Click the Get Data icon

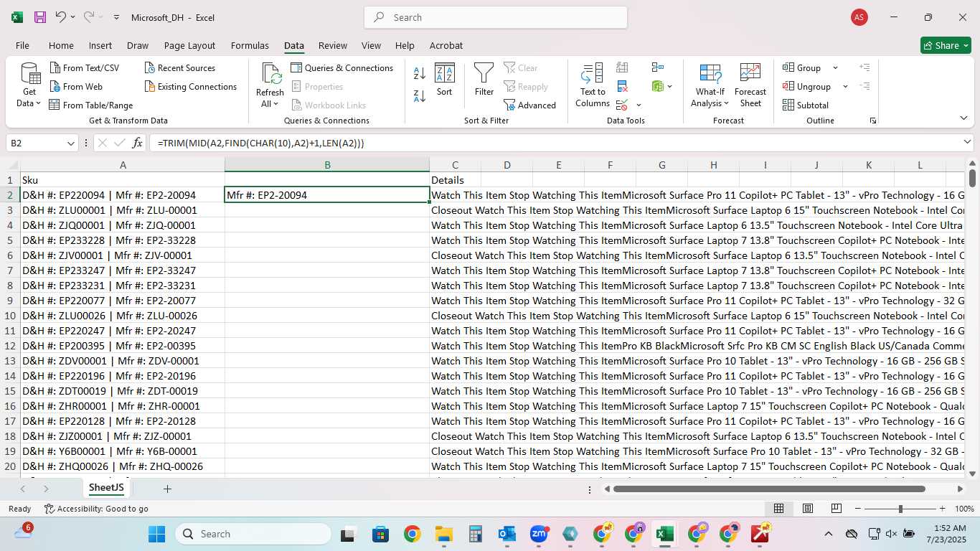[30, 75]
